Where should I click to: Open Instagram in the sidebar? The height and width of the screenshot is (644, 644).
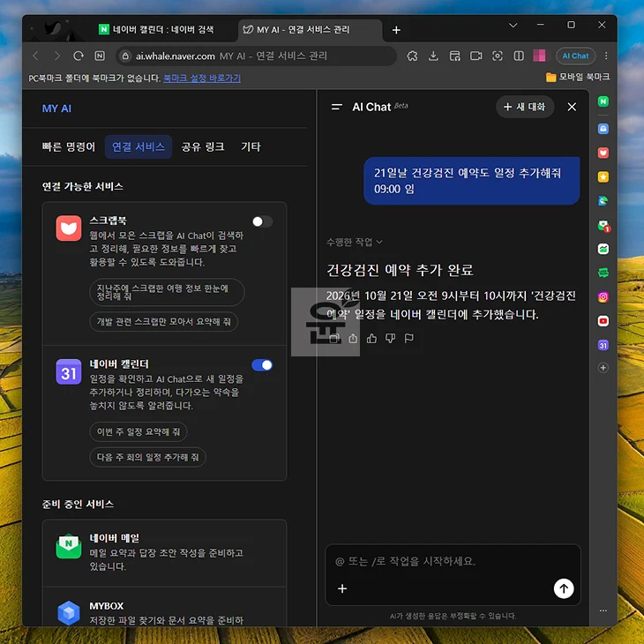603,297
